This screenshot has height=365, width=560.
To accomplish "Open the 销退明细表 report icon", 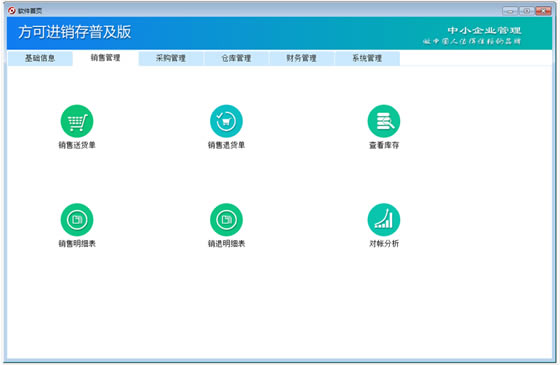I will pyautogui.click(x=226, y=220).
